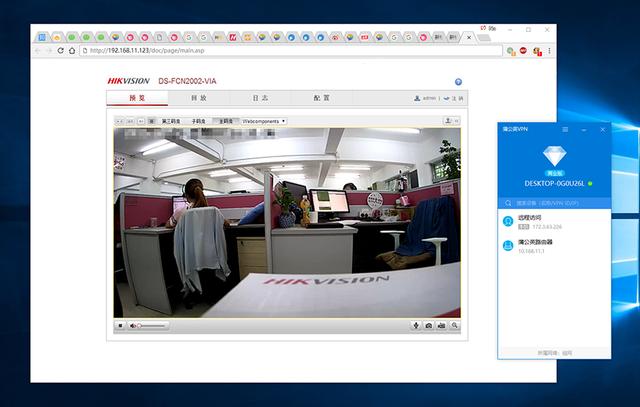Start two-way audio with microphone icon
Screen dimensions: 640x407
coord(416,325)
